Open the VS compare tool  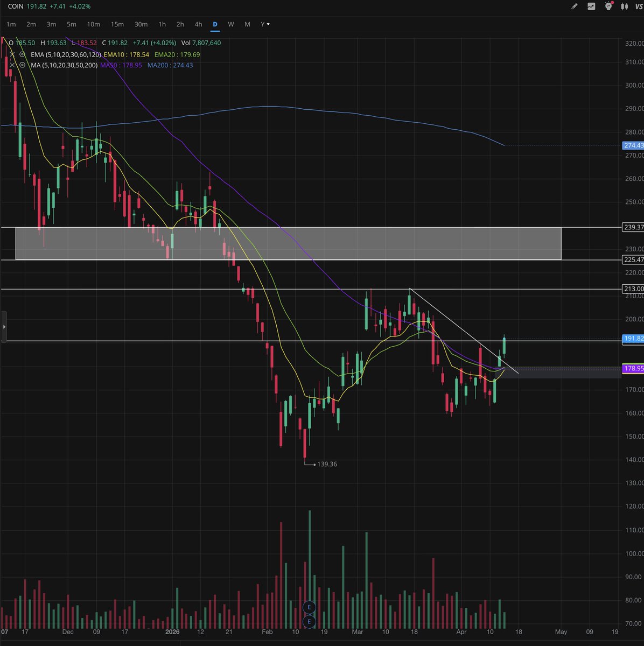point(639,6)
